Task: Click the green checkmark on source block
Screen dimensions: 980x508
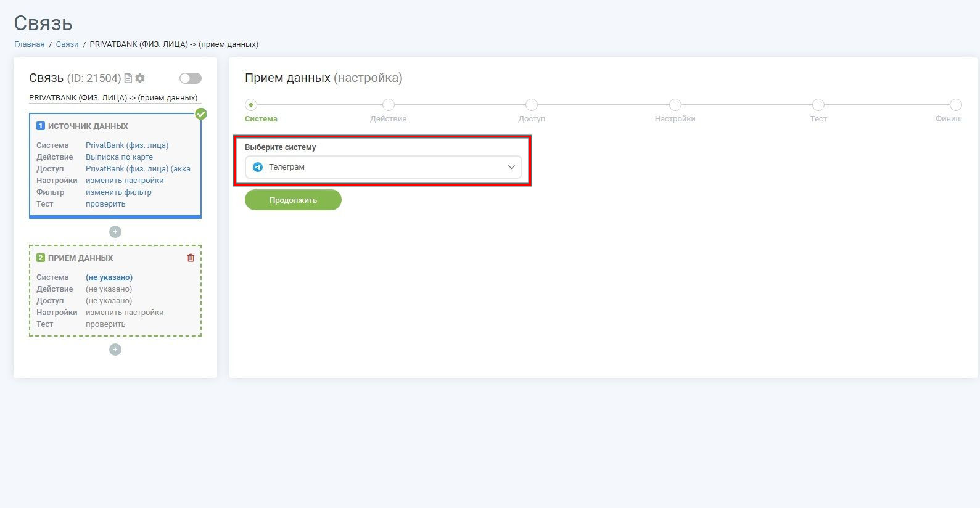Action: tap(201, 113)
